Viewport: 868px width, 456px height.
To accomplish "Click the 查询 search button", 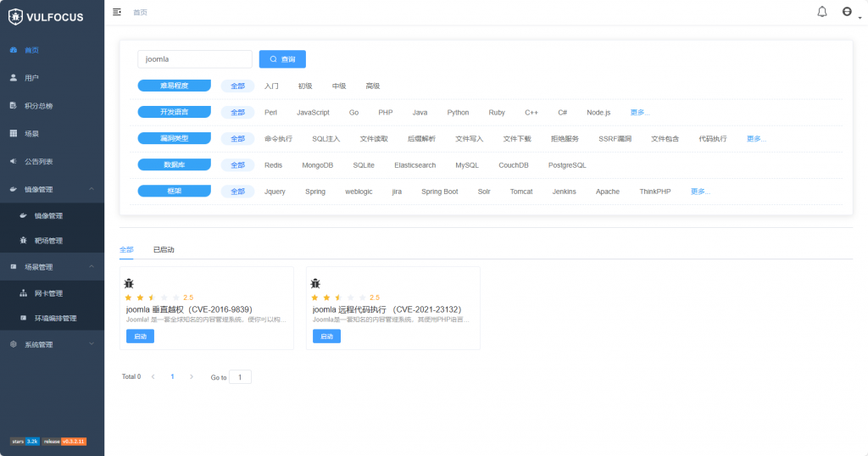I will pyautogui.click(x=282, y=59).
